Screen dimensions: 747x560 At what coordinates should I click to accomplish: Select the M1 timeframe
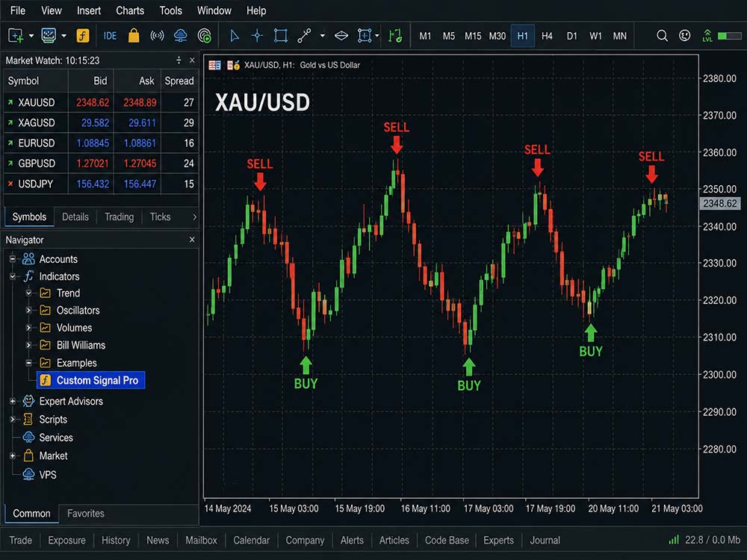[x=425, y=36]
